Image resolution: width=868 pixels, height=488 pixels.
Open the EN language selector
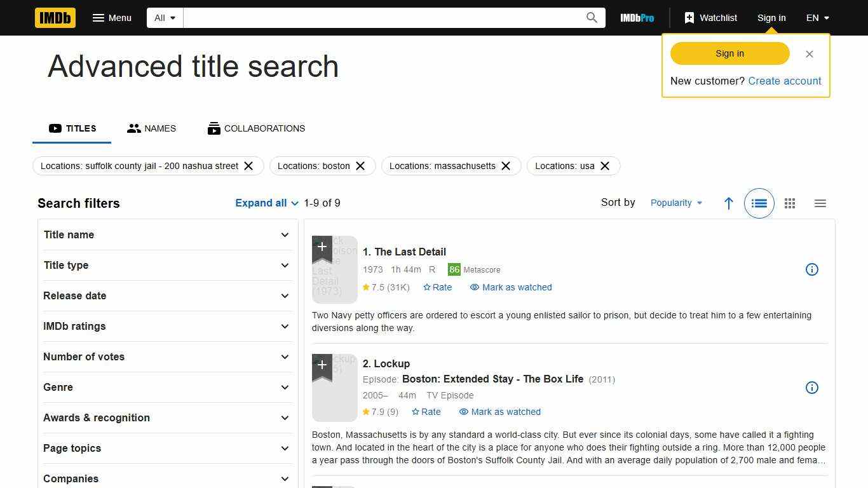(818, 18)
